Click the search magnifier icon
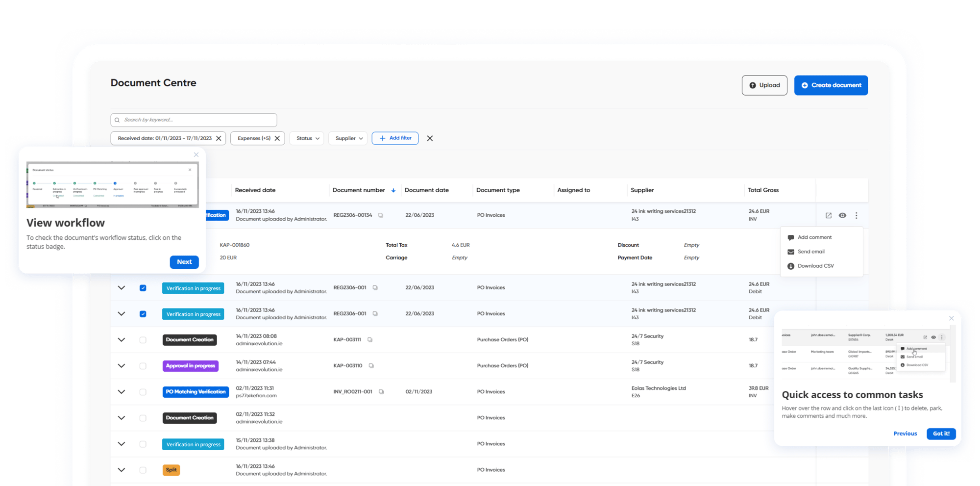Viewport: 980px width, 486px height. [x=117, y=120]
